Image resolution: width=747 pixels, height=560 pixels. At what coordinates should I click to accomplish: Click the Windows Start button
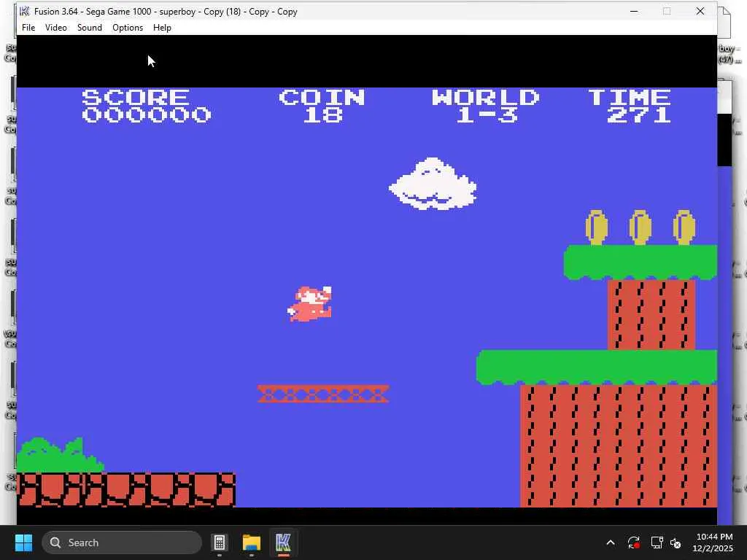pyautogui.click(x=23, y=542)
